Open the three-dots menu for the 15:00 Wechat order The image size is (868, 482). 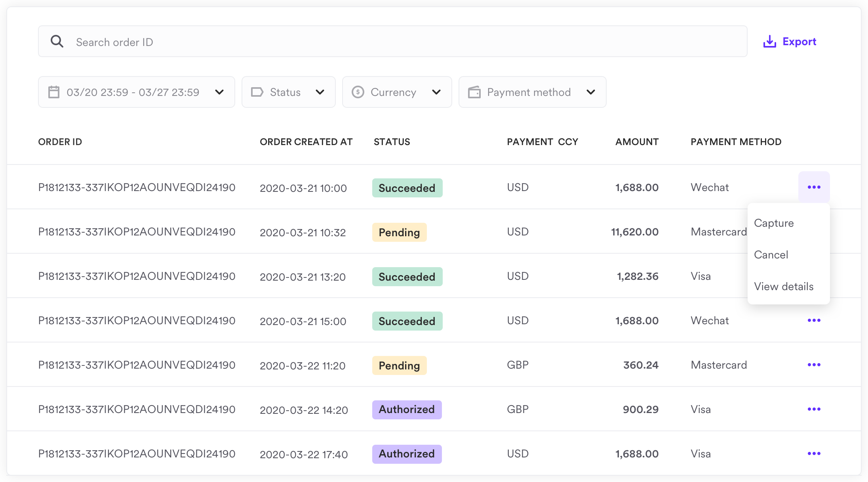click(814, 320)
